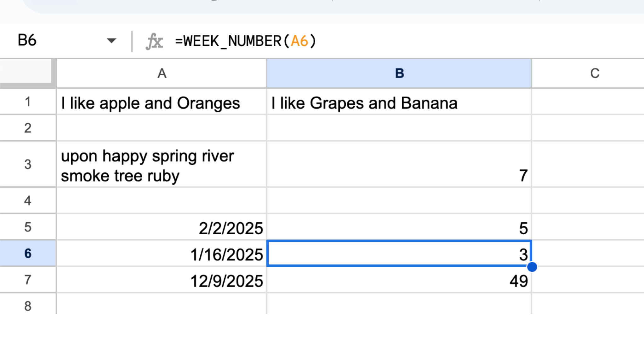Click the cell showing the value 49
The width and height of the screenshot is (644, 349).
399,281
